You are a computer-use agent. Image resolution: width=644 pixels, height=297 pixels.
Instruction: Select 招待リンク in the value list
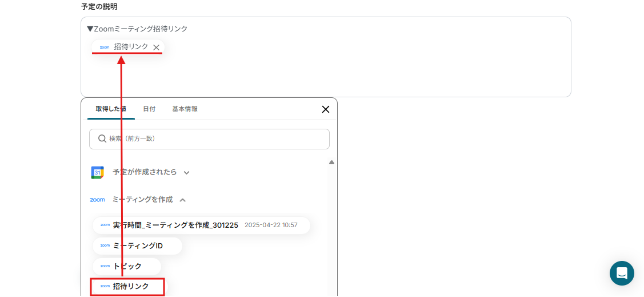[x=129, y=287]
